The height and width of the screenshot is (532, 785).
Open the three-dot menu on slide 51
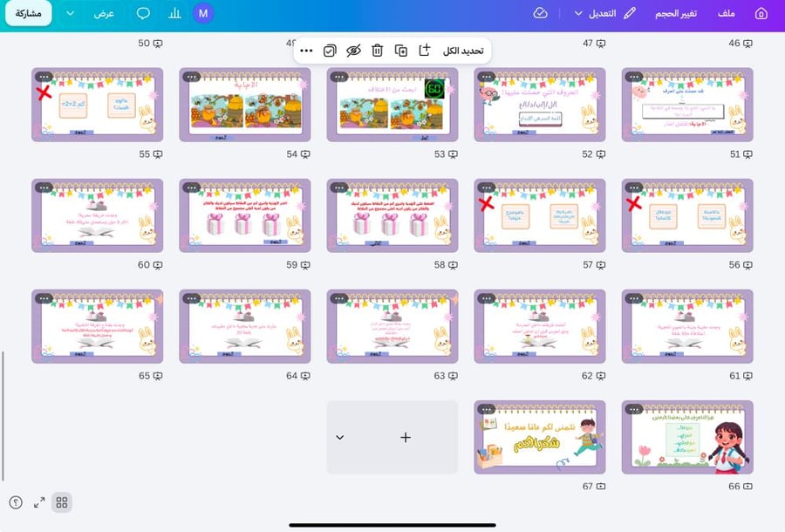click(x=633, y=77)
